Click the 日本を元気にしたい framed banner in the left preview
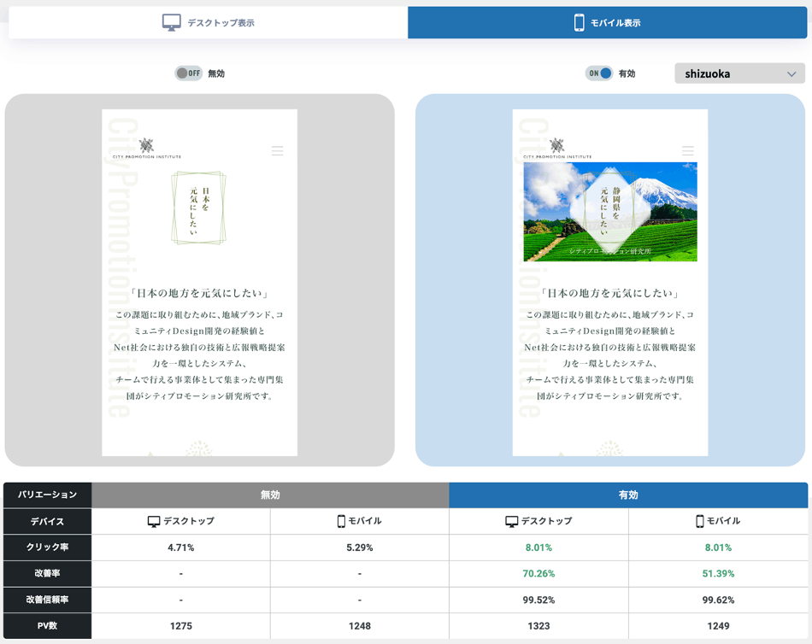Screen dimensions: 812x644 [x=198, y=208]
